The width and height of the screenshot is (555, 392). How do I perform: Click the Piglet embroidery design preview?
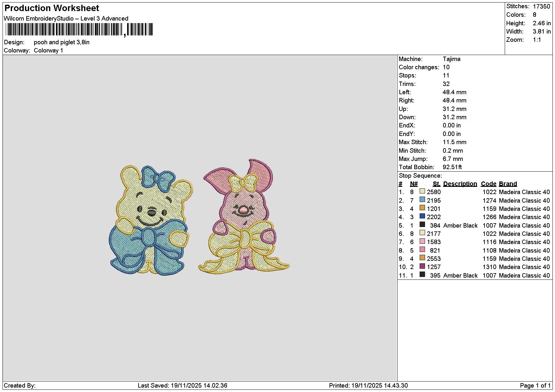(244, 216)
